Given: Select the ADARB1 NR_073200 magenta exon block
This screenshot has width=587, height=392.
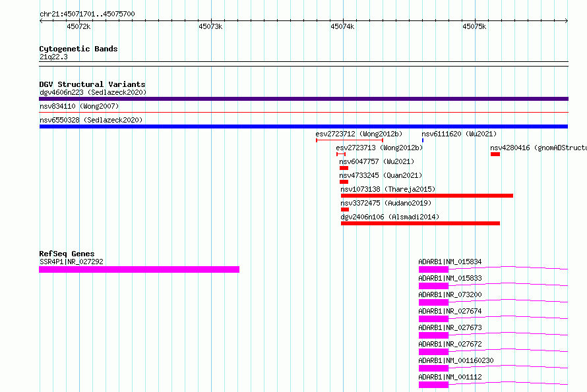Looking at the screenshot, I should click(x=433, y=302).
